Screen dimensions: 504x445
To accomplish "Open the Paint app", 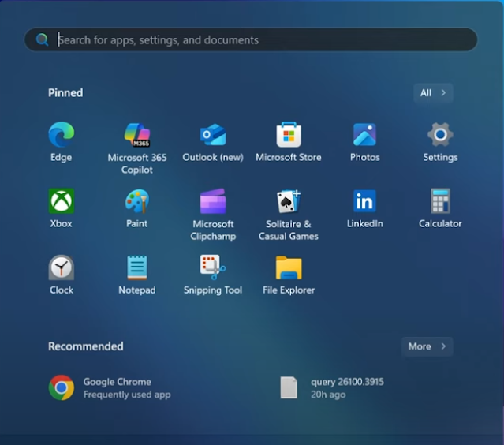I will (x=137, y=201).
